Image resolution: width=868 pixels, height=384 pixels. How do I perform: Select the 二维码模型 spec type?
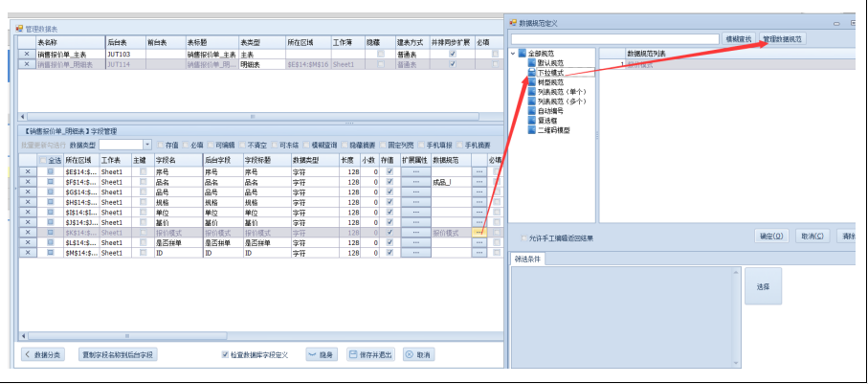pos(555,130)
